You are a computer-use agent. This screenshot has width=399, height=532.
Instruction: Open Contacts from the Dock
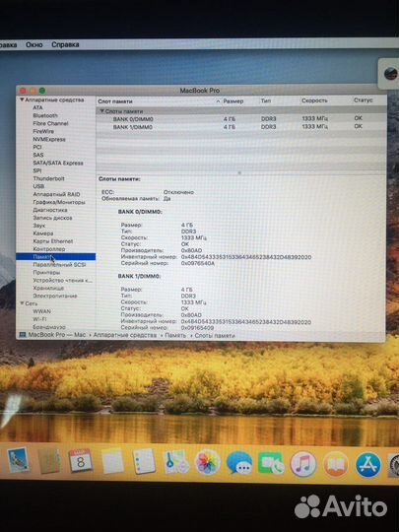[49, 460]
